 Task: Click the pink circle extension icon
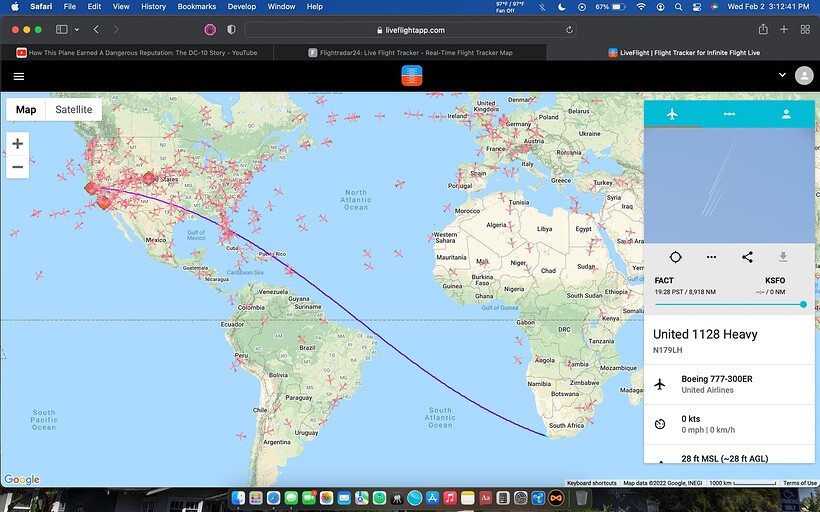pos(210,30)
